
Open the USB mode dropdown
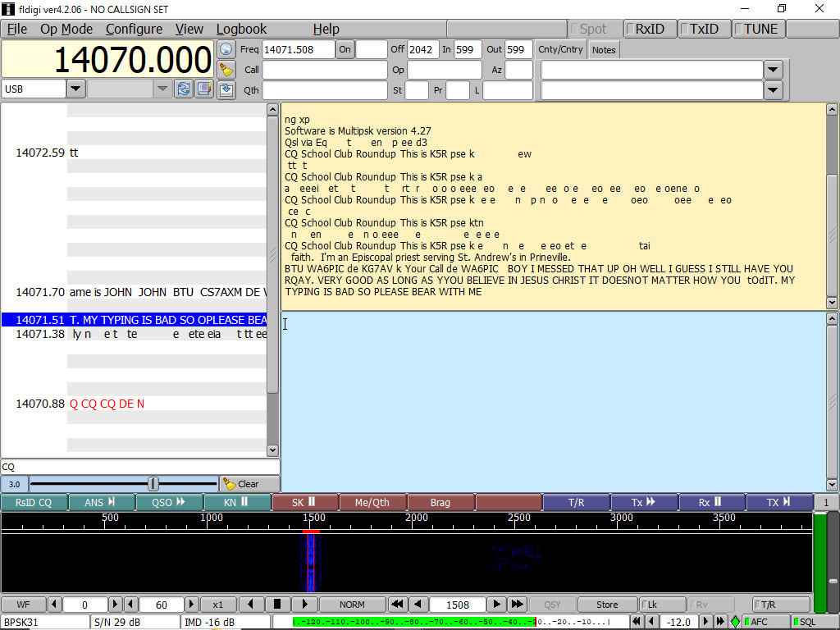coord(75,89)
